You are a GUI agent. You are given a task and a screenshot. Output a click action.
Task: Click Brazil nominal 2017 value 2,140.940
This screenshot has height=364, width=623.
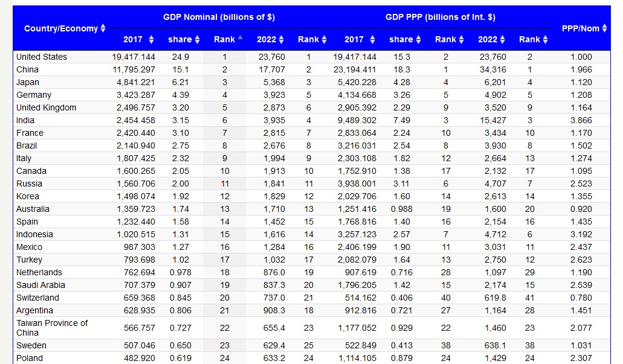click(136, 145)
